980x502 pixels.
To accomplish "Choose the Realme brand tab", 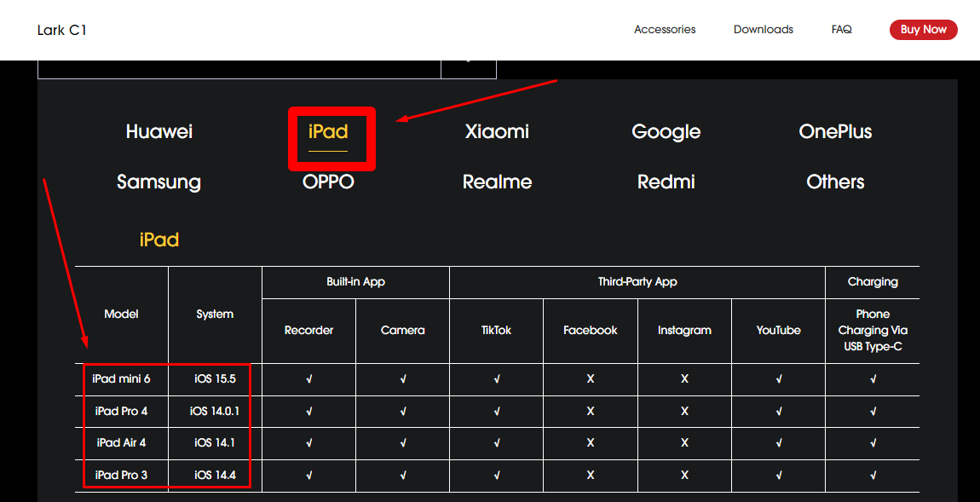I will pyautogui.click(x=497, y=182).
